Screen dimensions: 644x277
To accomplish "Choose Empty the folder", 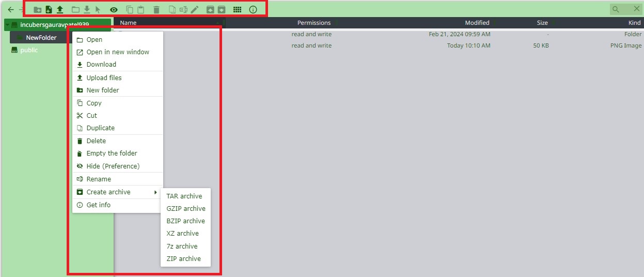I will pyautogui.click(x=118, y=153).
